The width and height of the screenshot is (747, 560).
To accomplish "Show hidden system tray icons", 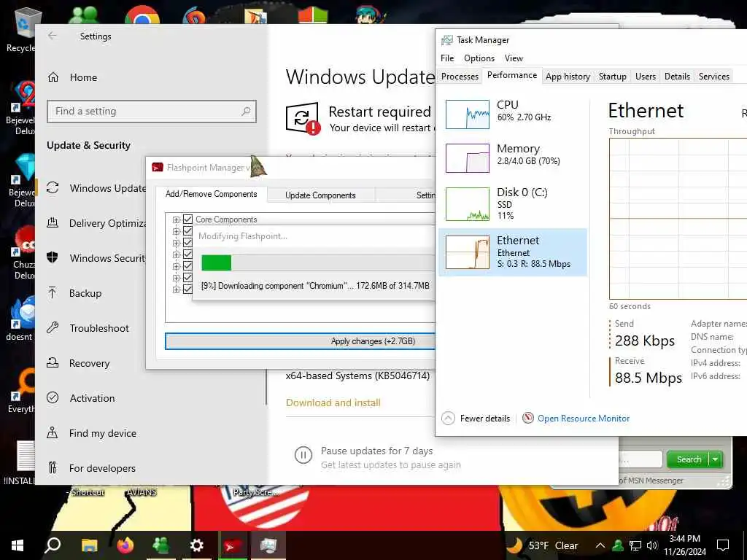I will point(600,545).
